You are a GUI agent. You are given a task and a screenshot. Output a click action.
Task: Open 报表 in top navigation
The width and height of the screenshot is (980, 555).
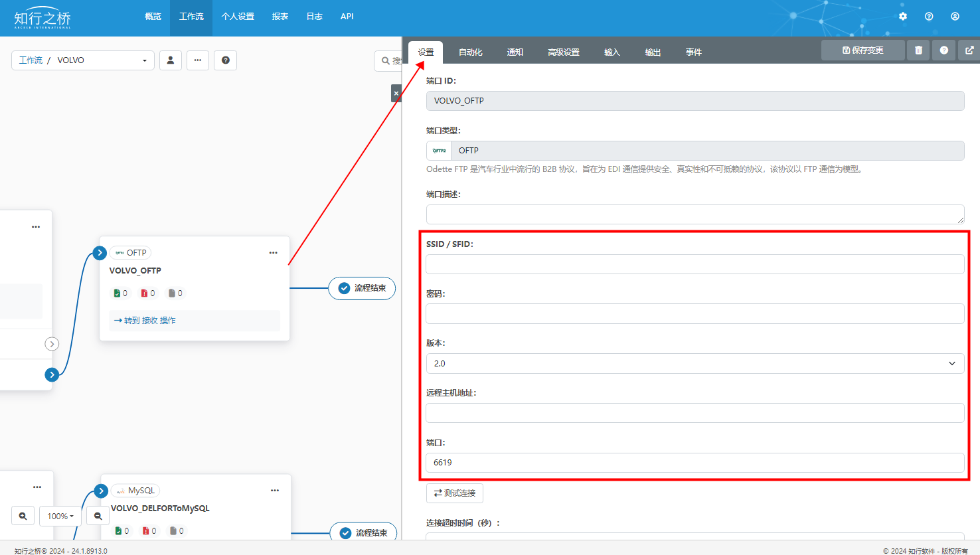280,17
